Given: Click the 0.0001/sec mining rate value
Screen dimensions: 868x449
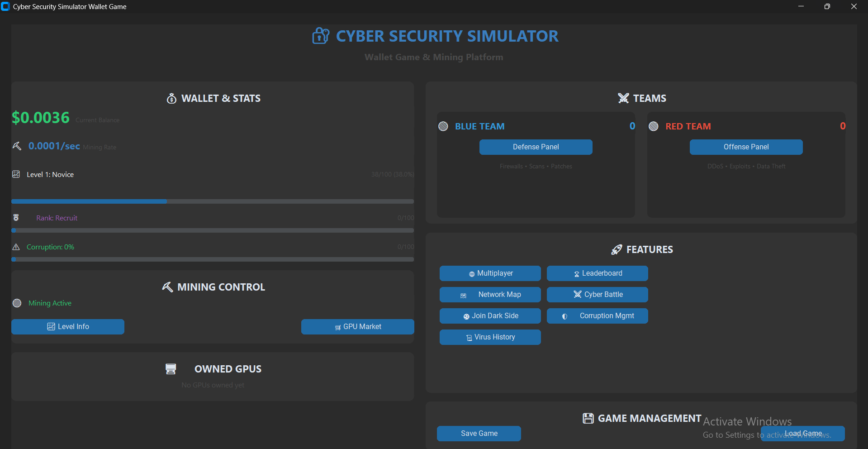Looking at the screenshot, I should pyautogui.click(x=54, y=146).
